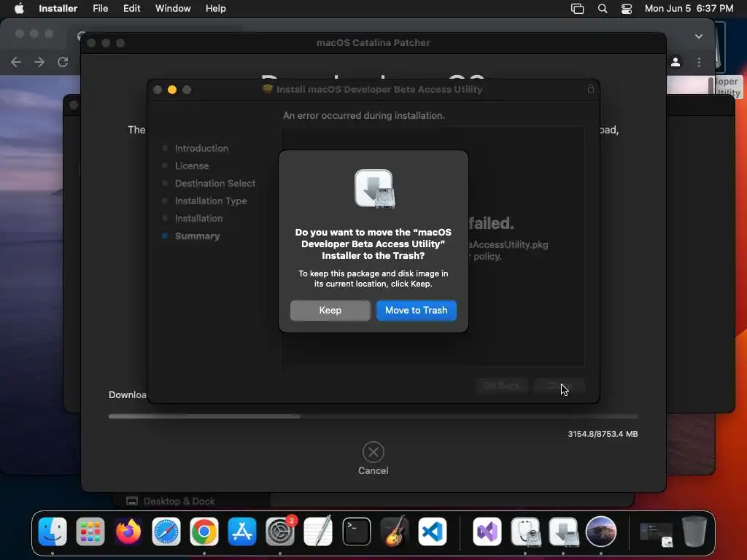This screenshot has height=560, width=747.
Task: Select the License step in the Installer sidebar
Action: 192,166
